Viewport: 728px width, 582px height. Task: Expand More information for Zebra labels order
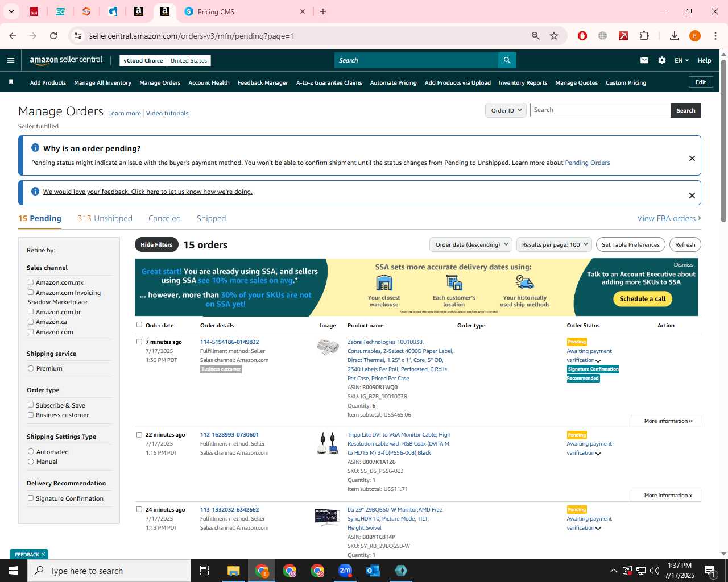click(666, 421)
